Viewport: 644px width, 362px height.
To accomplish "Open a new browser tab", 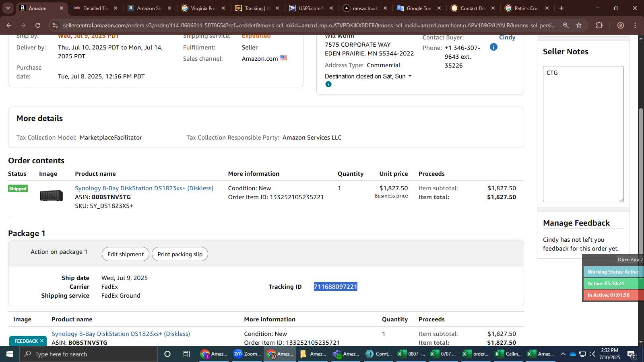I will 561,8.
